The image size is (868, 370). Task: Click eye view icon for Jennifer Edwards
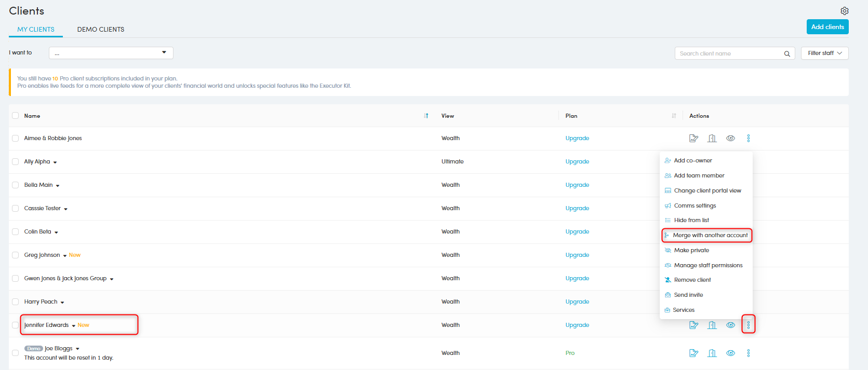point(730,325)
